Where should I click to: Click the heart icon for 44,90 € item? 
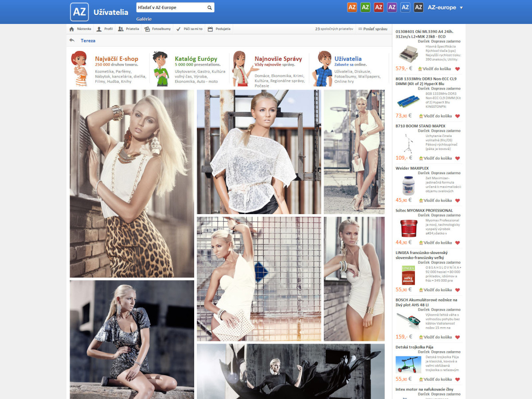(458, 243)
